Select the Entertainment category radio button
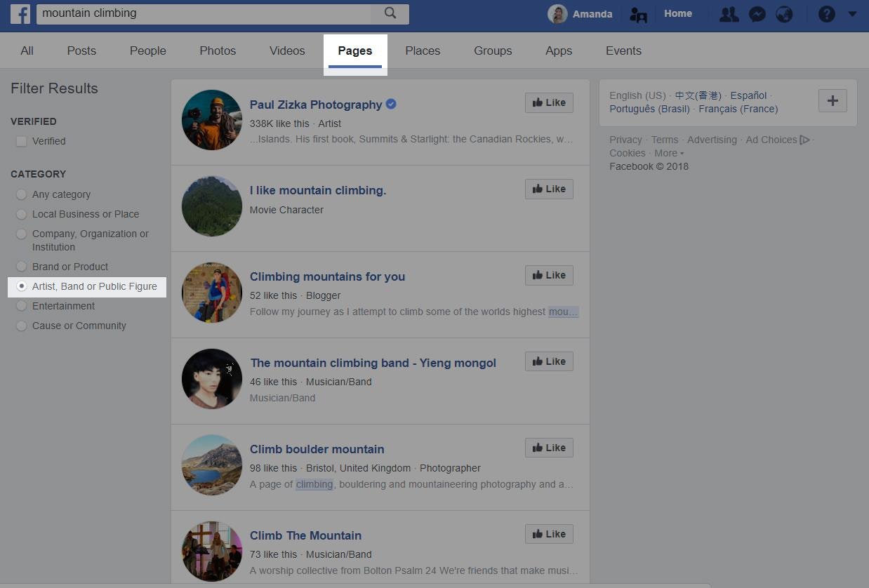Screen dimensions: 869x588 coord(22,306)
